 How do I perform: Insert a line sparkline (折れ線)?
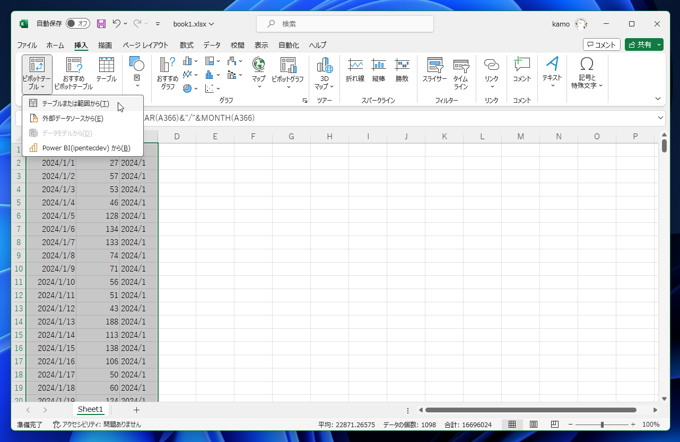tap(355, 70)
